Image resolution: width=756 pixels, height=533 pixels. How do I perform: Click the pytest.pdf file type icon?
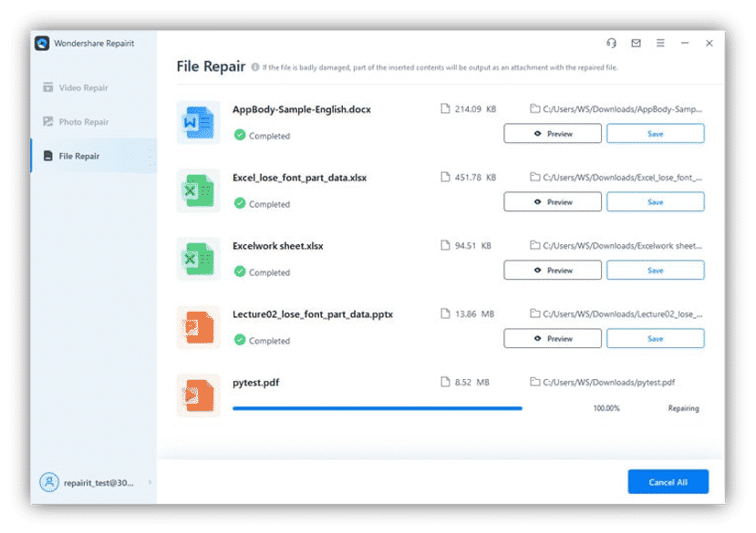click(x=199, y=395)
